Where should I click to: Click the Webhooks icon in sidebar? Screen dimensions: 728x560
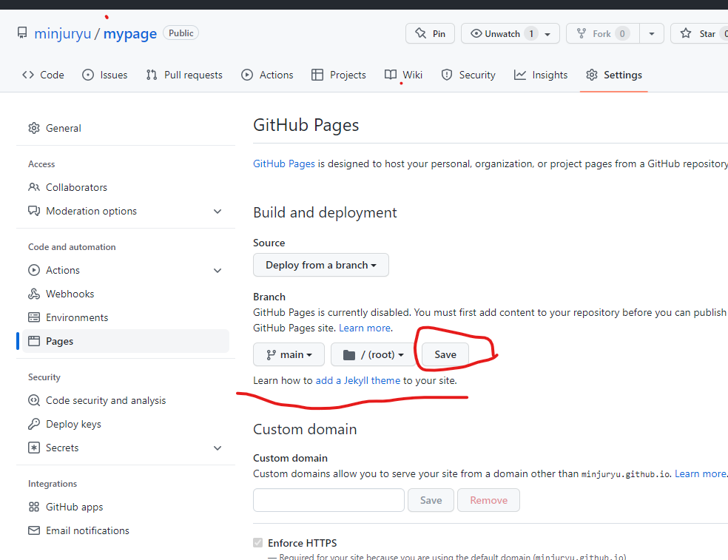34,294
